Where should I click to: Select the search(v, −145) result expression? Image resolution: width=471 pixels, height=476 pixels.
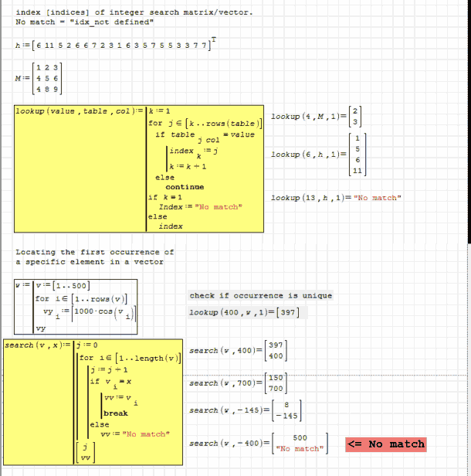[245, 411]
